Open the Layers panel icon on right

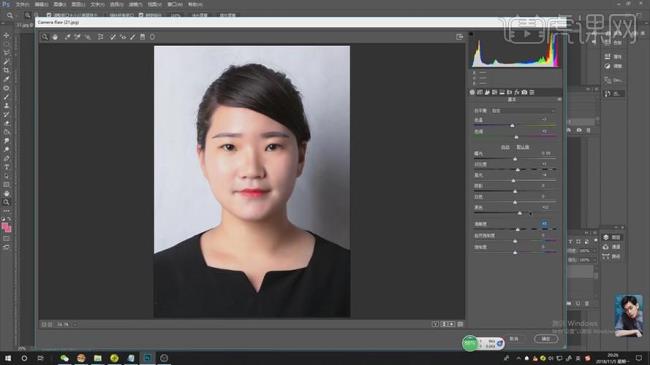coord(606,237)
